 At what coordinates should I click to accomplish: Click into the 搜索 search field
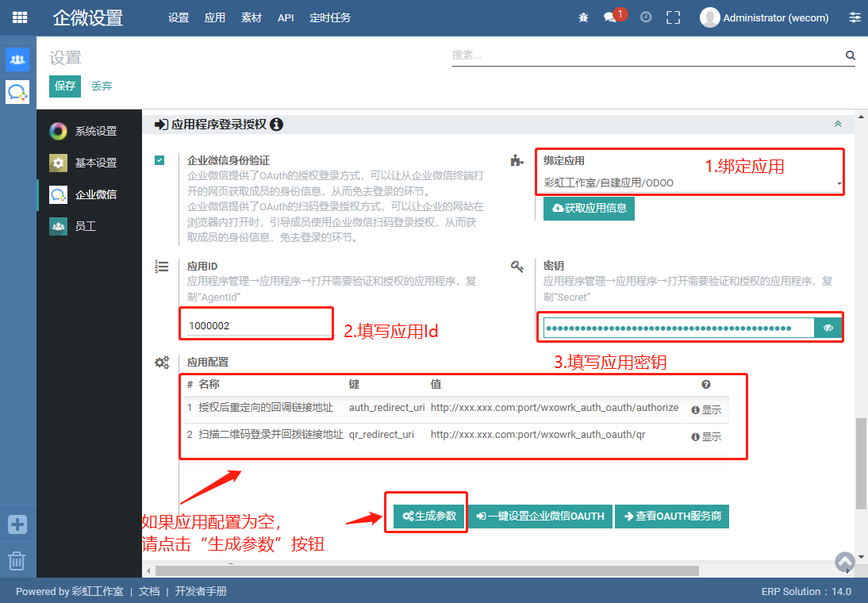647,56
